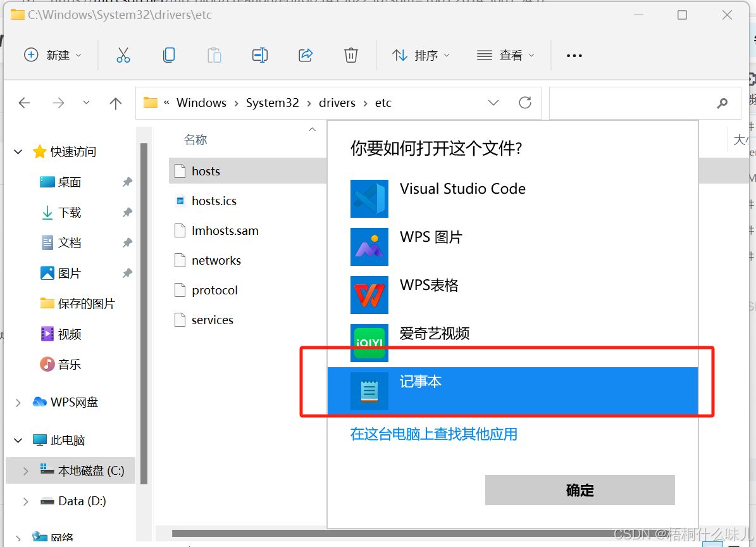Open the 排序 sort dropdown
The image size is (756, 547).
(x=421, y=56)
